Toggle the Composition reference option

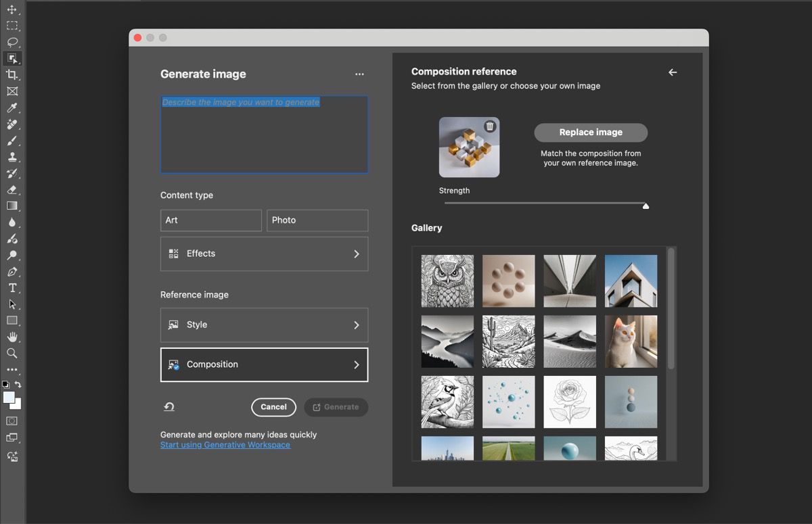click(264, 364)
